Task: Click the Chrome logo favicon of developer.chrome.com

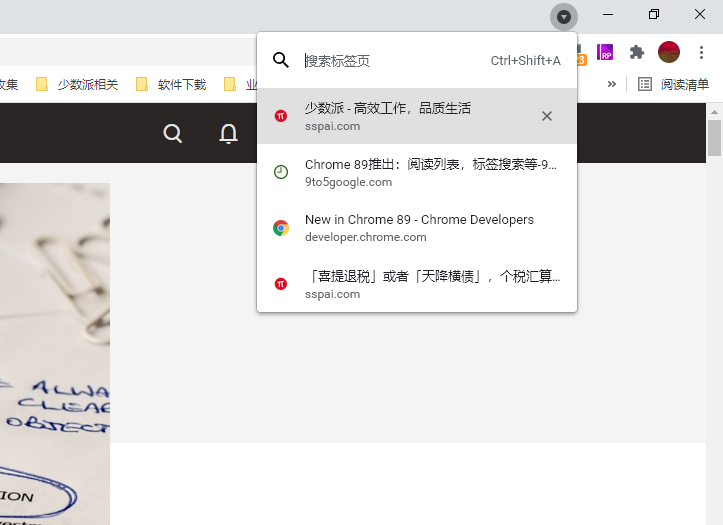Action: click(x=281, y=228)
